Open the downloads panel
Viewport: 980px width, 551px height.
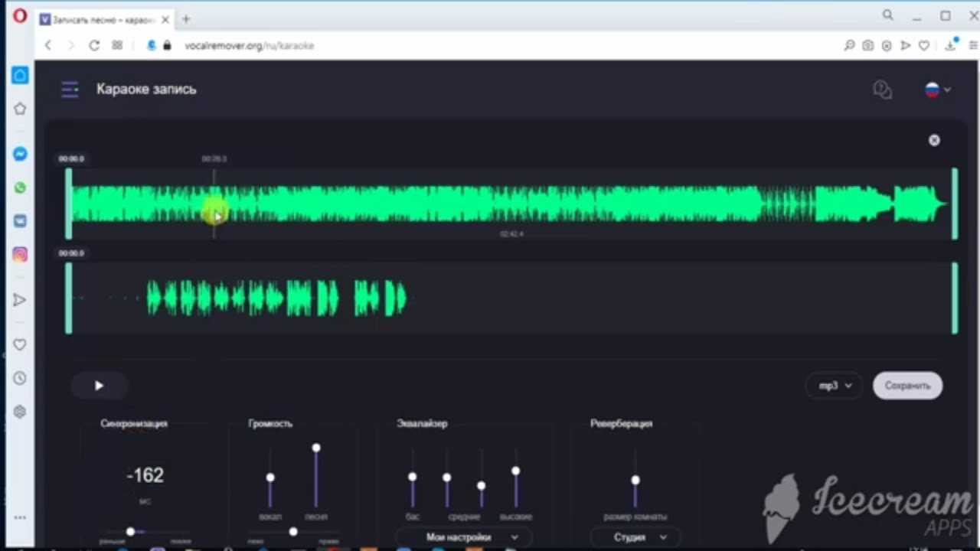point(950,45)
